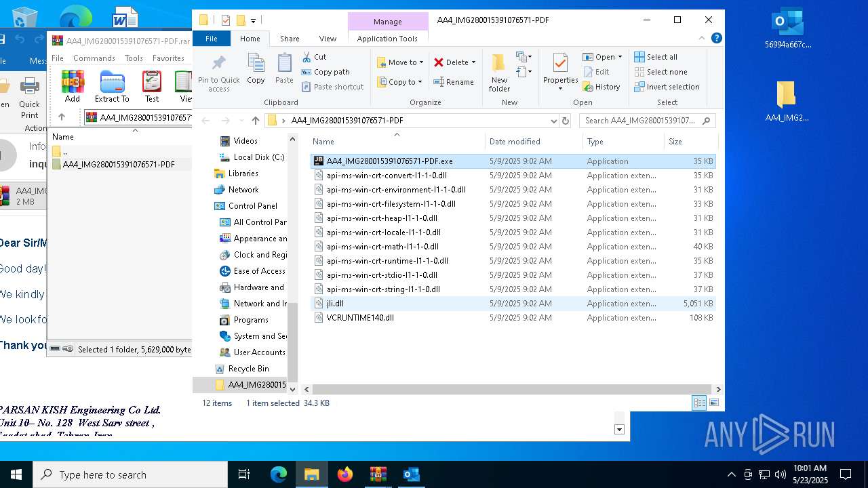Click WinRAR Test icon
This screenshot has width=868, height=488.
[x=152, y=87]
